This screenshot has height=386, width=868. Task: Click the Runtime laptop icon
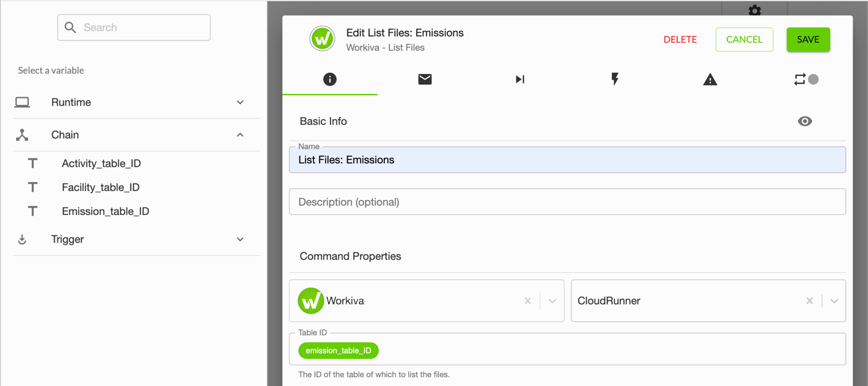[x=23, y=102]
